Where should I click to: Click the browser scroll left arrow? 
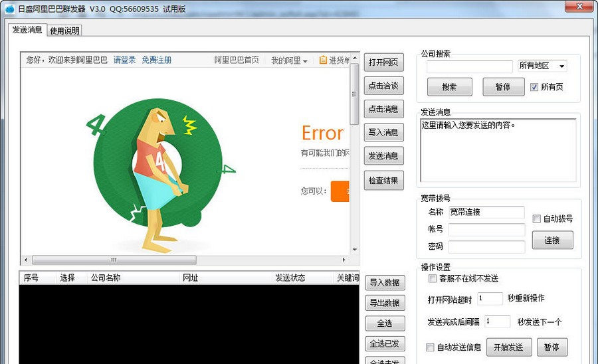[x=26, y=260]
